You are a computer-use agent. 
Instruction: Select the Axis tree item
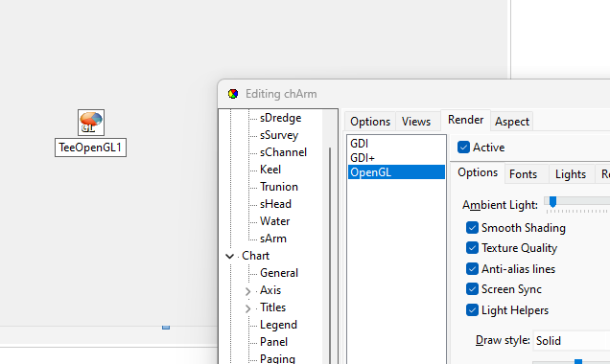click(x=270, y=290)
